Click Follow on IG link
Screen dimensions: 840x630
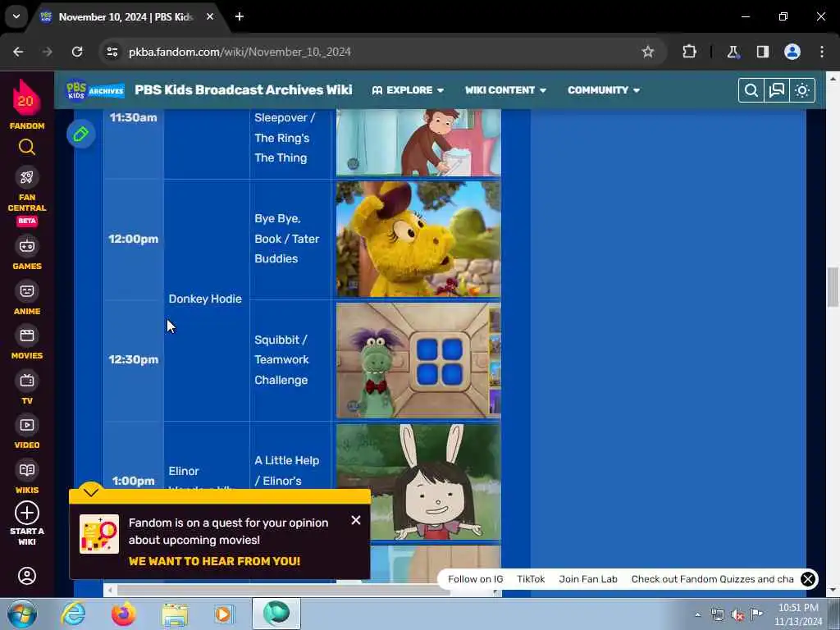pyautogui.click(x=475, y=579)
